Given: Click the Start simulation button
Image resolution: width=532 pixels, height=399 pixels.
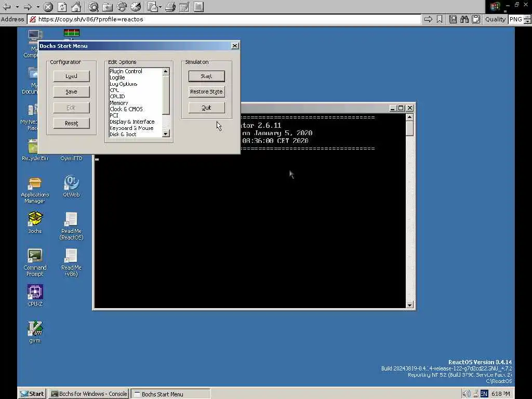Looking at the screenshot, I should (206, 76).
